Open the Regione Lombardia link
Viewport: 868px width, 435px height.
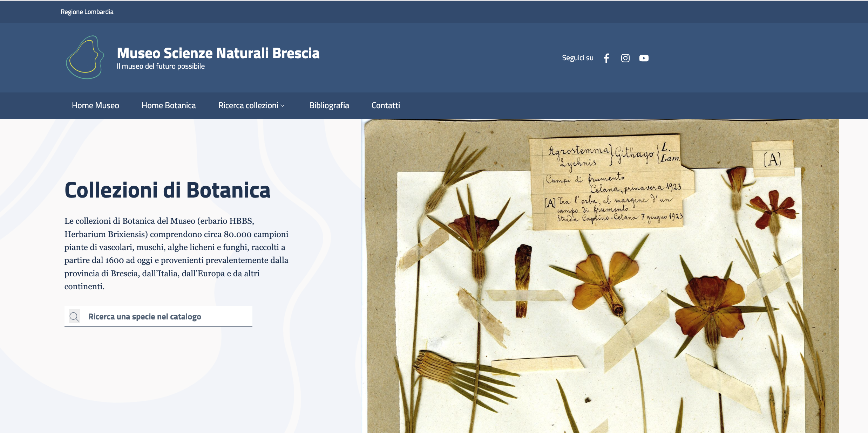(x=87, y=12)
